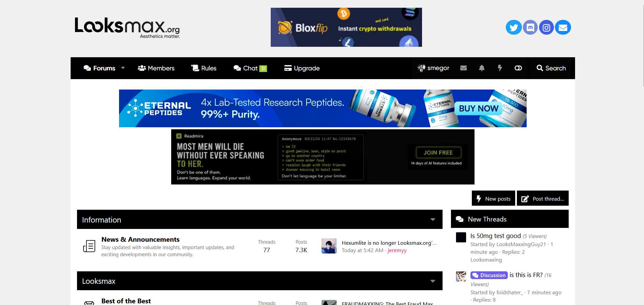Image resolution: width=644 pixels, height=305 pixels.
Task: Click the New Threads heading
Action: pos(487,219)
